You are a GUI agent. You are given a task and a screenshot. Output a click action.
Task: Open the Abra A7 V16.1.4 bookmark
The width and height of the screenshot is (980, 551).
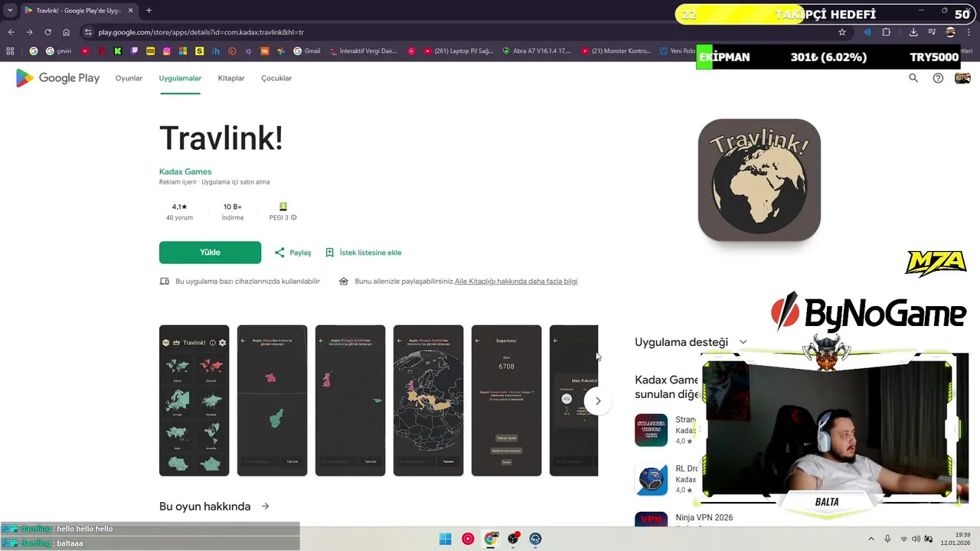537,51
